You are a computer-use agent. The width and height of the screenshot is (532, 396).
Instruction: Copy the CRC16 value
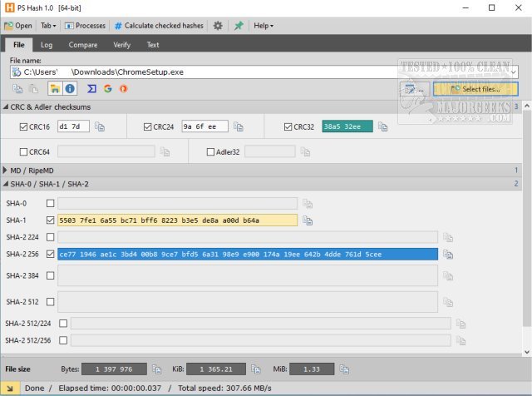tap(100, 126)
